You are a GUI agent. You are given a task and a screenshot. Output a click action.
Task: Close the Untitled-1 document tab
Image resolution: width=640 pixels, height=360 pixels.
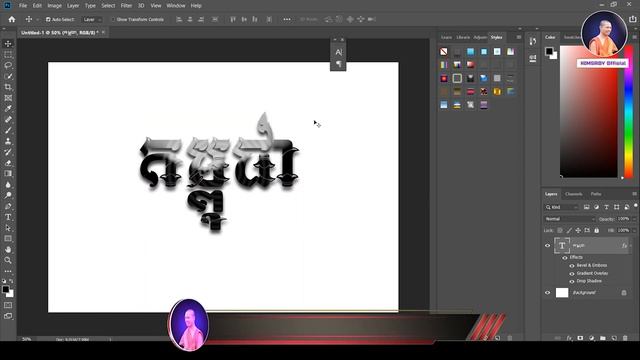click(x=103, y=32)
